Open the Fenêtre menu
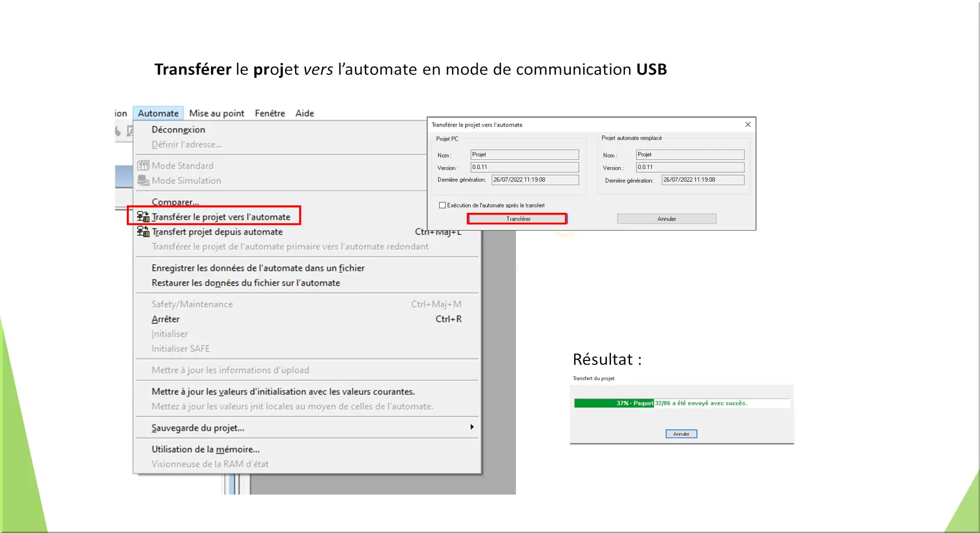The image size is (980, 533). (x=270, y=113)
